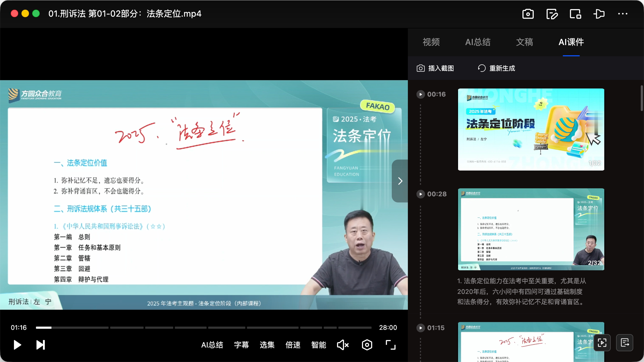644x362 pixels.
Task: Open the 选集 episode list
Action: [267, 345]
